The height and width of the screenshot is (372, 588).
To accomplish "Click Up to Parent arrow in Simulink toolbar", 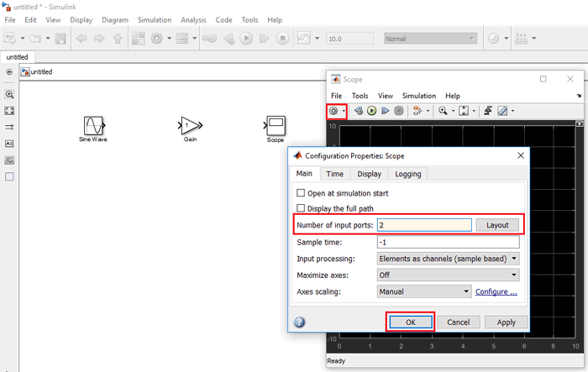I will click(x=118, y=39).
